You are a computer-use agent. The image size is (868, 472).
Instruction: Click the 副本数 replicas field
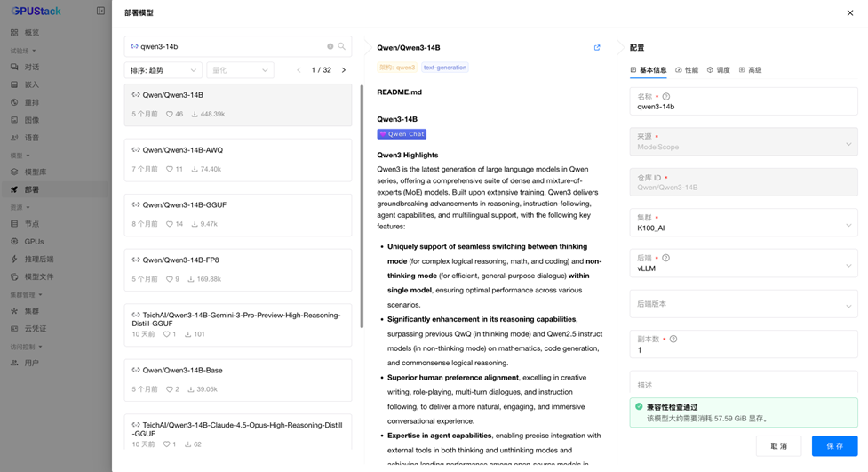[744, 345]
